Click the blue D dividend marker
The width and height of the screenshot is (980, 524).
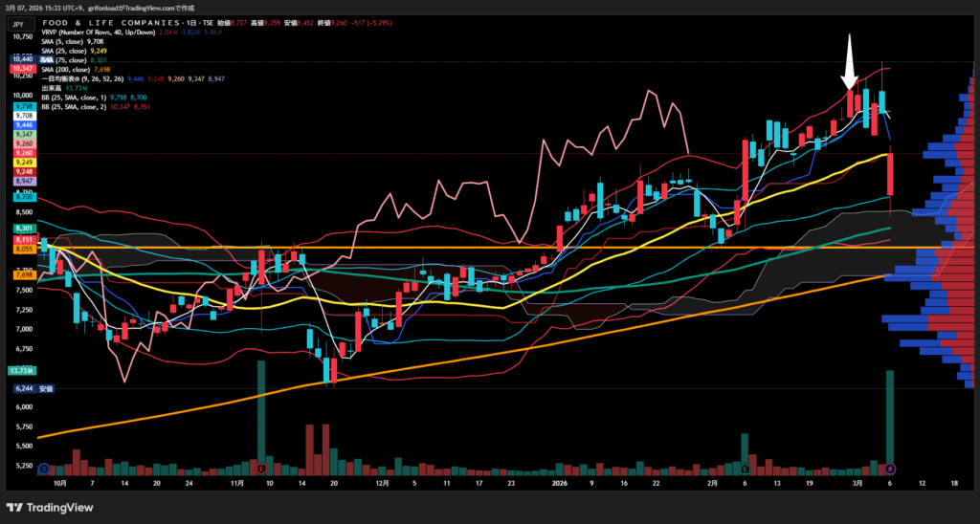click(x=43, y=468)
